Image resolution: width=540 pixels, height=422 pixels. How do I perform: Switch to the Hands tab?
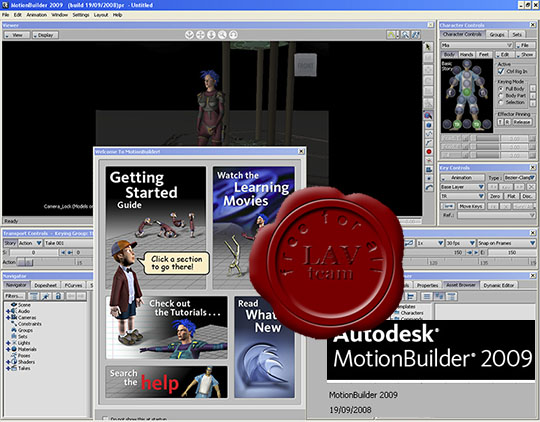[466, 54]
